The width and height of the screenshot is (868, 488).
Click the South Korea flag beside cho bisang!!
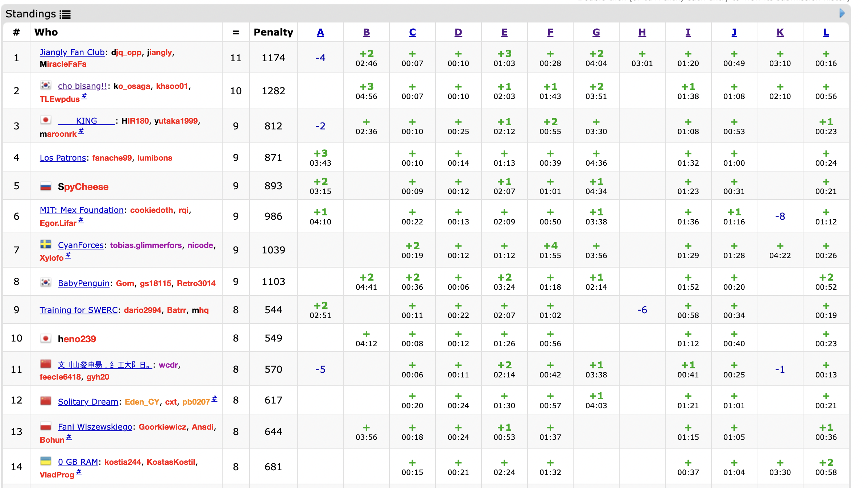[46, 85]
